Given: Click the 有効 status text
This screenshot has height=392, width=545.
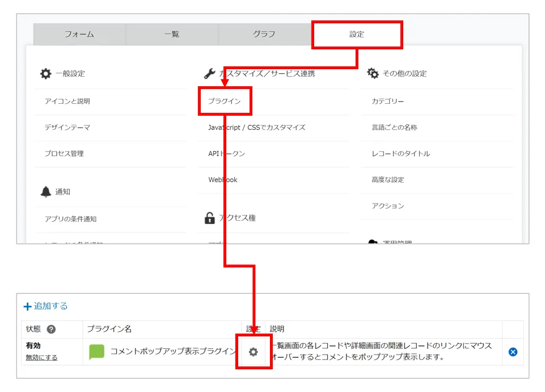Looking at the screenshot, I should [33, 345].
